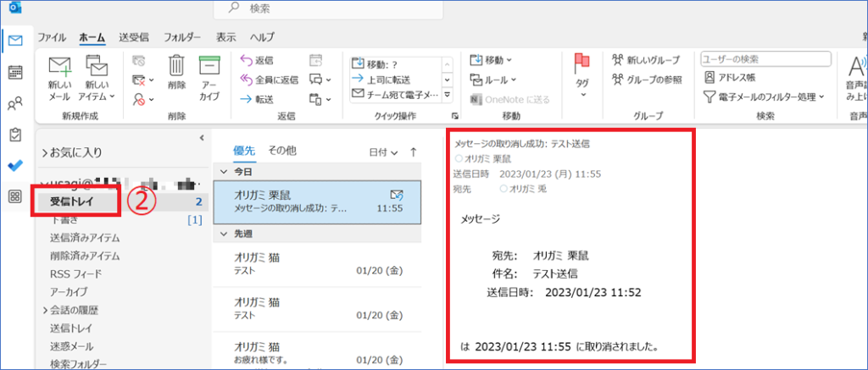The width and height of the screenshot is (868, 370).
Task: Open アドレス帳 (Address Book)
Action: tap(731, 77)
